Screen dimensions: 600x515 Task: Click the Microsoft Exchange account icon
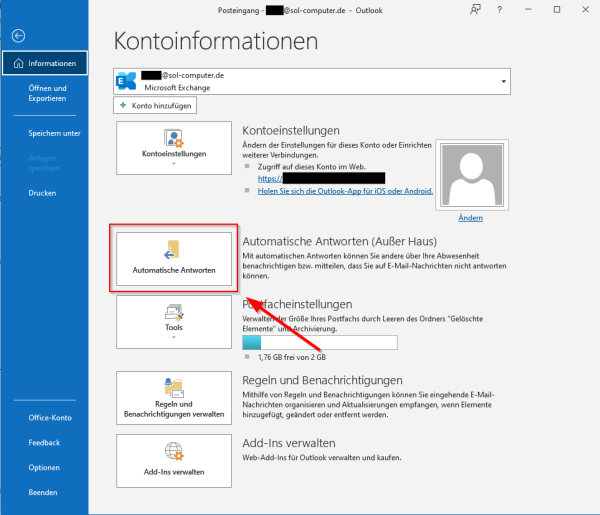click(127, 81)
